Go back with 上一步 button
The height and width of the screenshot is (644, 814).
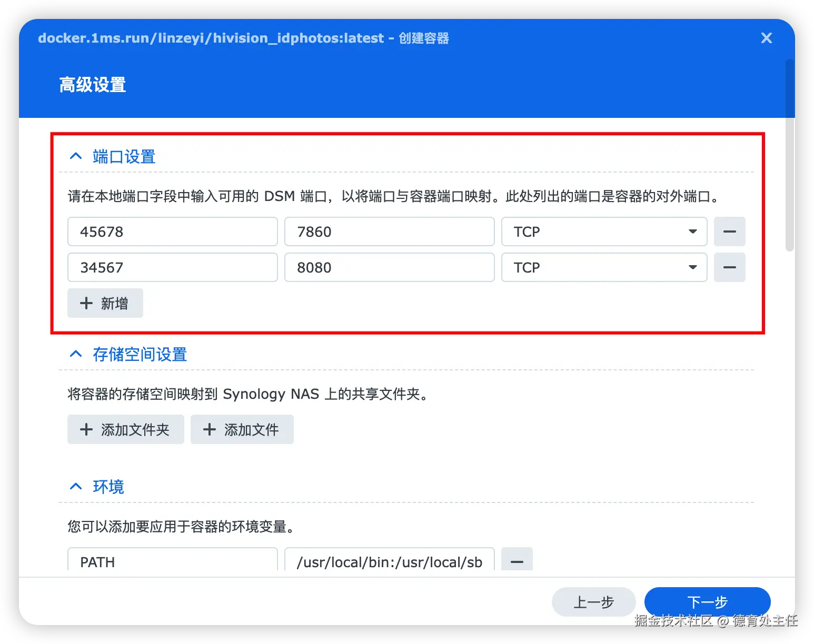pyautogui.click(x=594, y=602)
